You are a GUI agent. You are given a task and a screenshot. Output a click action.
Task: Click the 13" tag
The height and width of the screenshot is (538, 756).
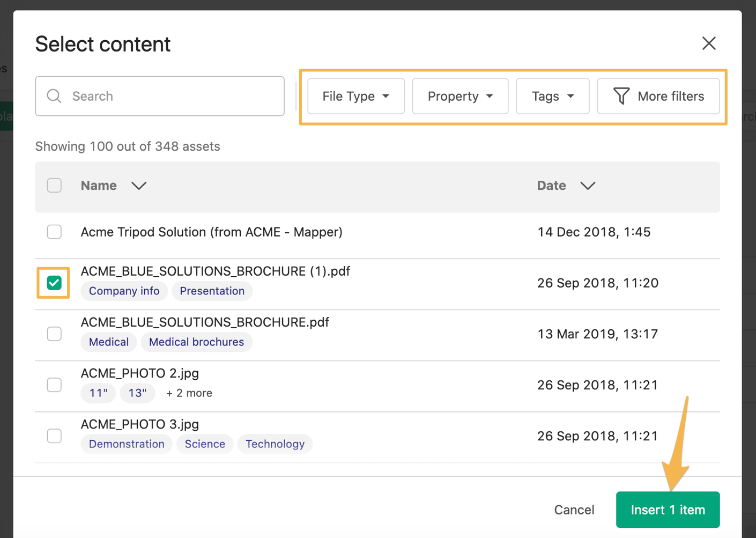(x=137, y=393)
